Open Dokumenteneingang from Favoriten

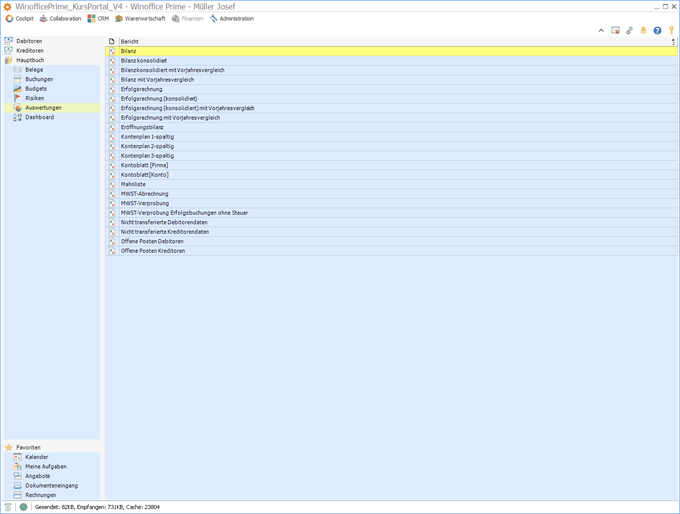coord(51,486)
